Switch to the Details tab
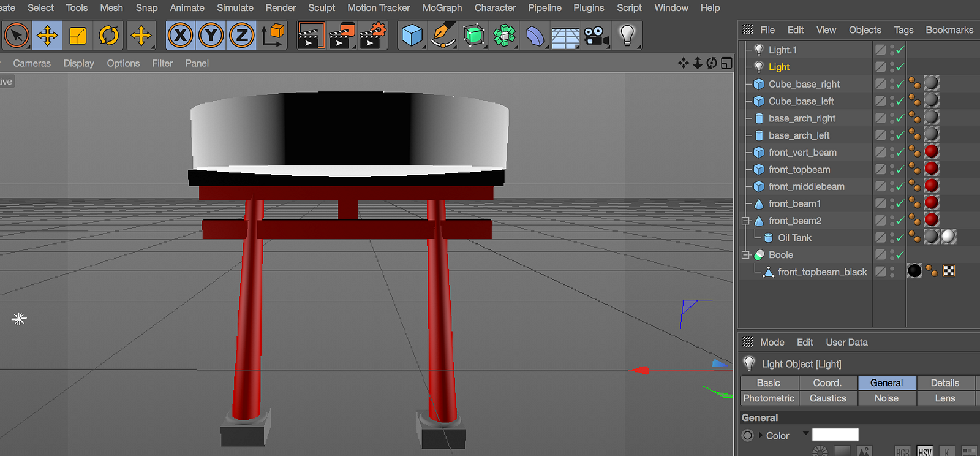The width and height of the screenshot is (980, 456). pyautogui.click(x=944, y=383)
